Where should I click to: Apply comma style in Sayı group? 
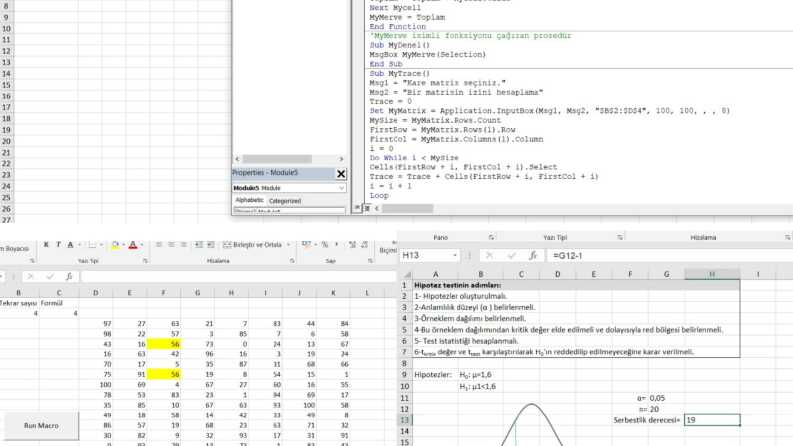click(337, 245)
